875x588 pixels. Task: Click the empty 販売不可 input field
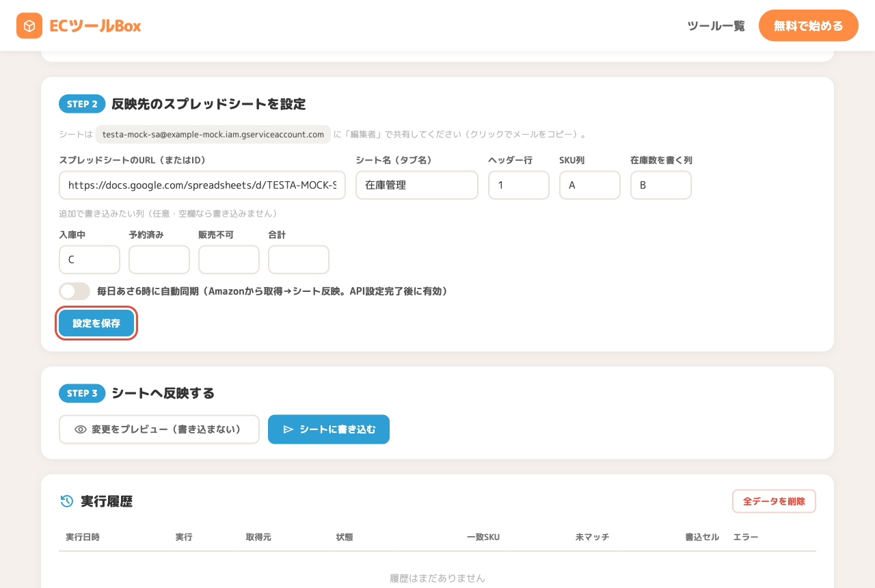pyautogui.click(x=229, y=260)
